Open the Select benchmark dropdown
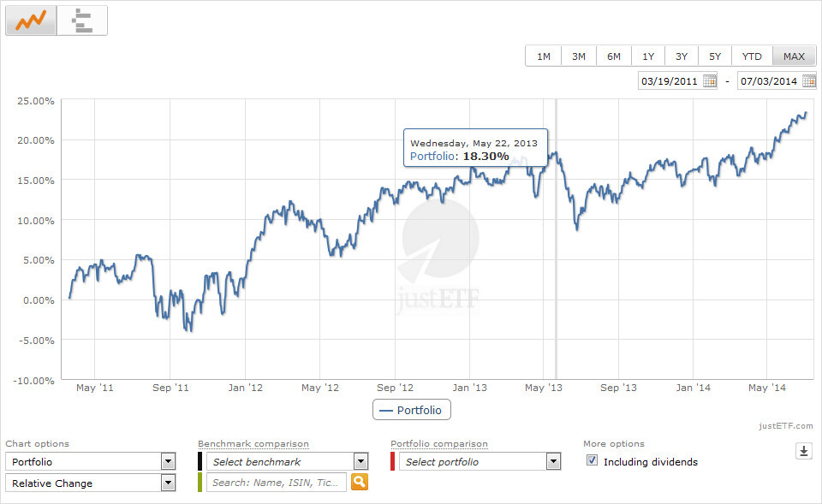 tap(360, 461)
